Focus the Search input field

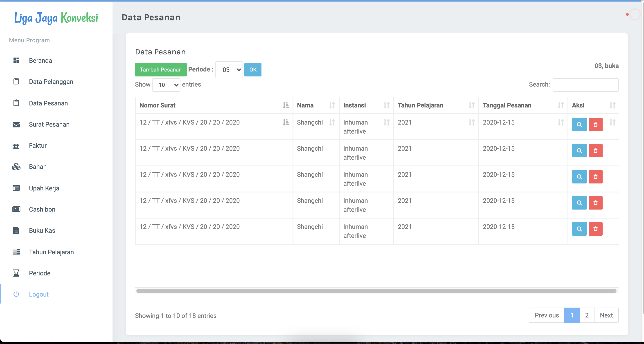coord(585,85)
